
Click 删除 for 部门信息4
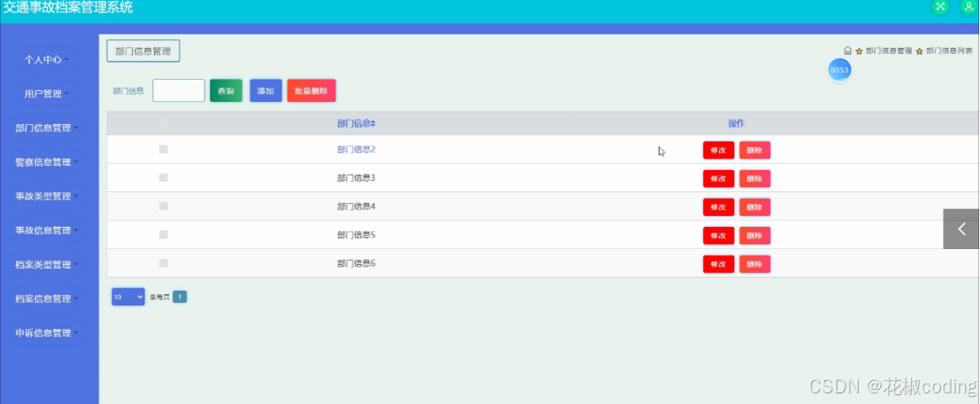pyautogui.click(x=755, y=207)
